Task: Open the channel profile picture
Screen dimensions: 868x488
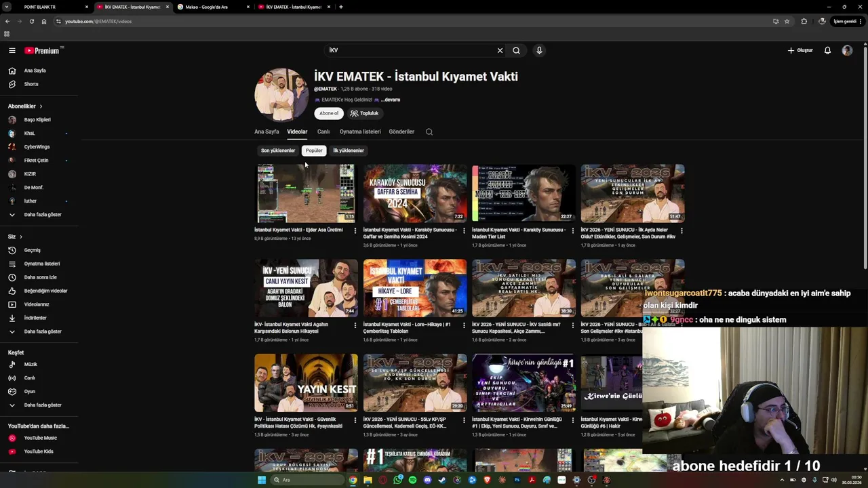Action: 281,95
